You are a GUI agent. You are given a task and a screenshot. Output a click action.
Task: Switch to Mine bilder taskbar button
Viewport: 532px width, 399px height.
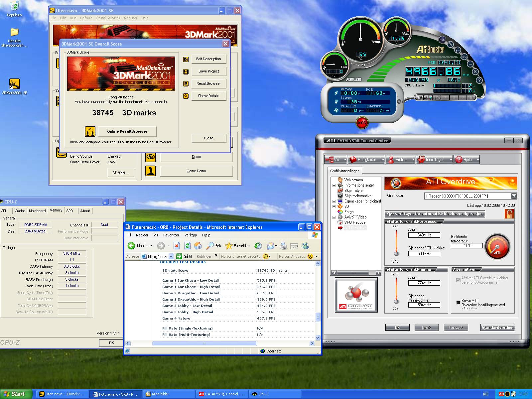coord(169,394)
